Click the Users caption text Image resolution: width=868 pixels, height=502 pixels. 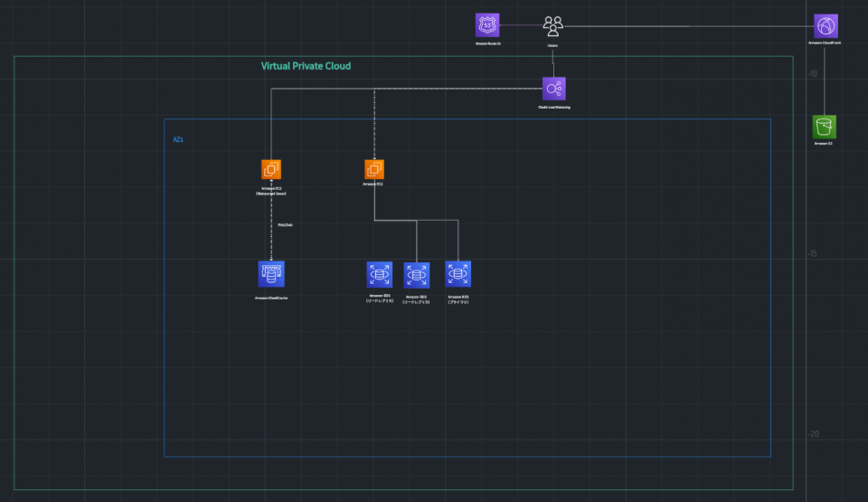pos(552,45)
